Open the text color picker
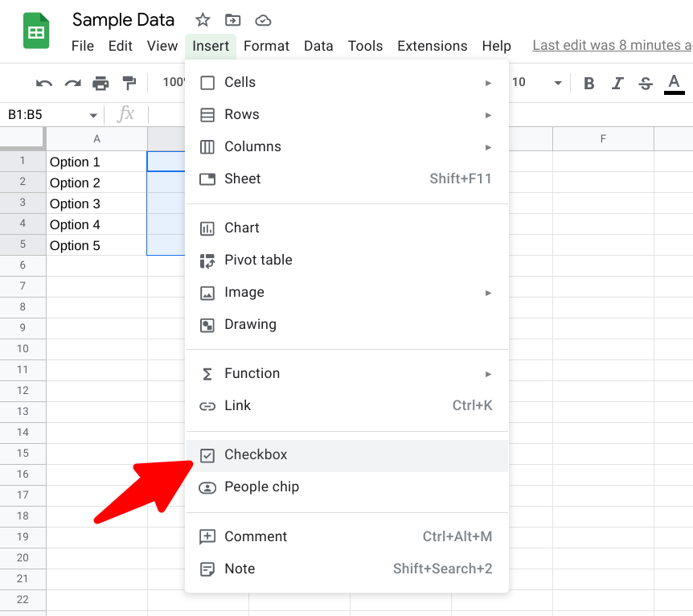693x616 pixels. (x=673, y=83)
